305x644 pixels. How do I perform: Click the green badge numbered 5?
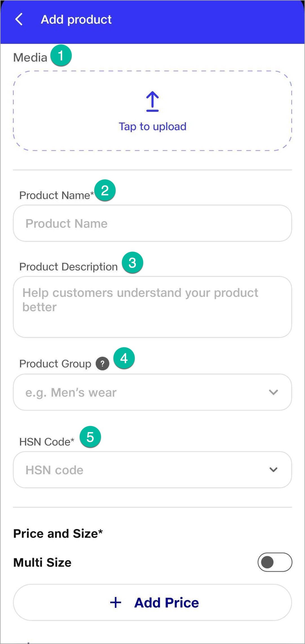(x=90, y=437)
